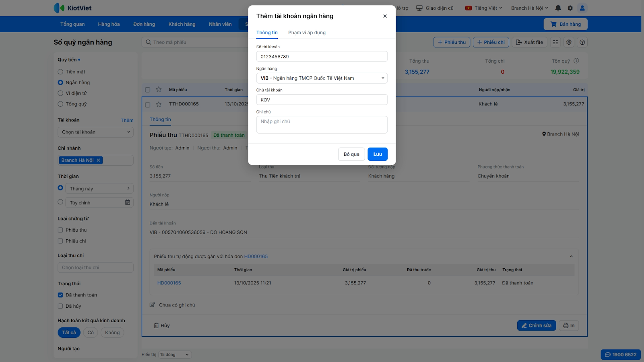644x362 pixels.
Task: Open settings gear in top bar
Action: [x=570, y=8]
